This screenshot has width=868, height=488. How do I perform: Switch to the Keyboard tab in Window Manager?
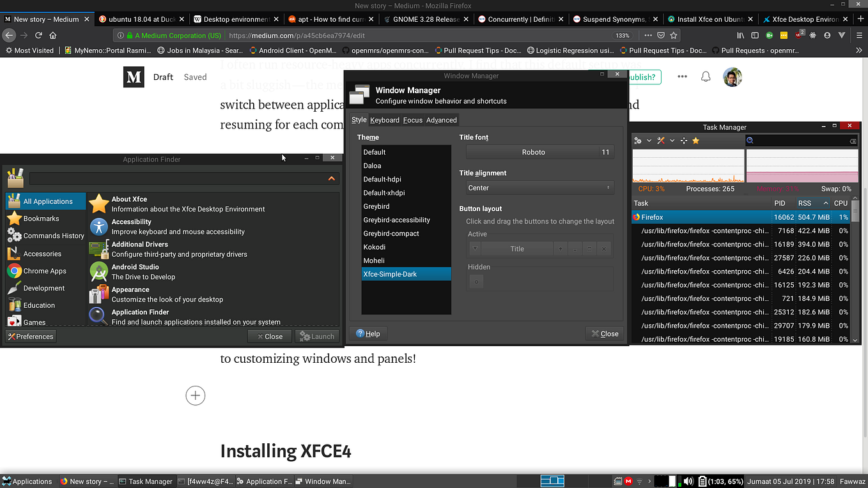pos(385,120)
